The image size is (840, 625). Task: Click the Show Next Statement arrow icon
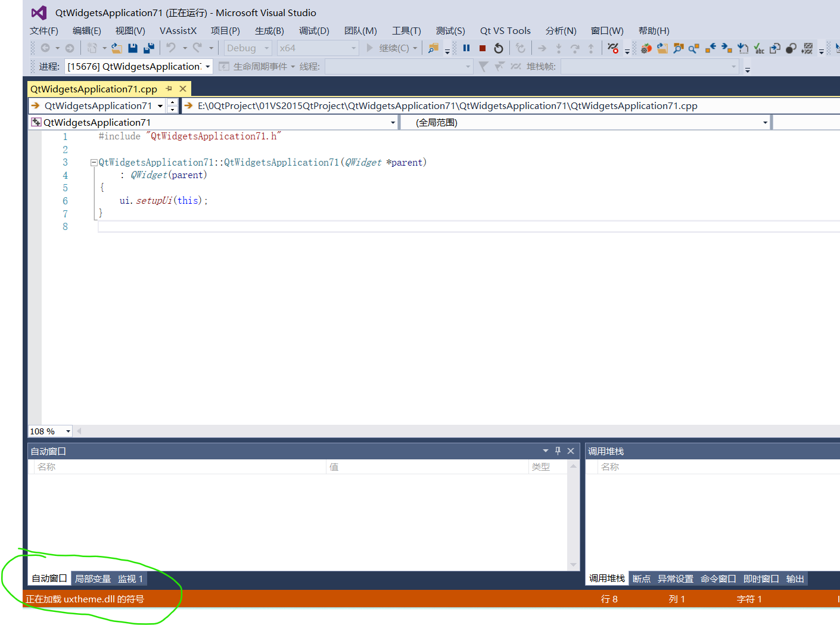(x=542, y=48)
